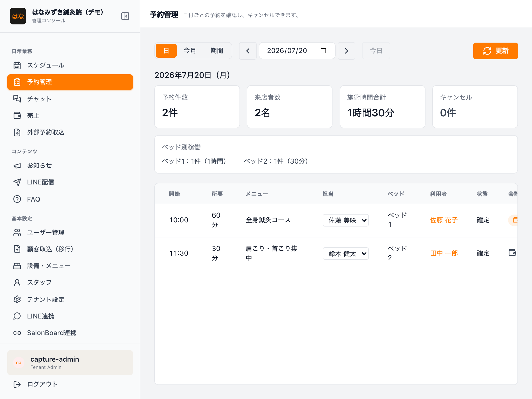This screenshot has height=399, width=532.
Task: Click the 今日 button
Action: tap(376, 51)
